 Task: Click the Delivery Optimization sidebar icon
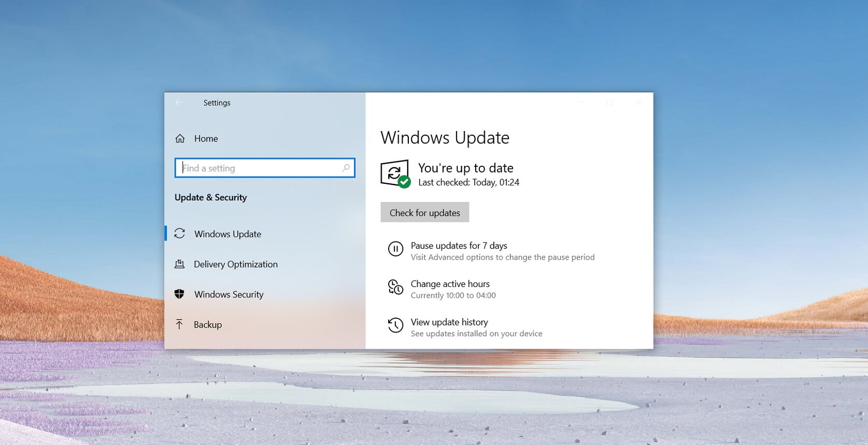click(179, 264)
